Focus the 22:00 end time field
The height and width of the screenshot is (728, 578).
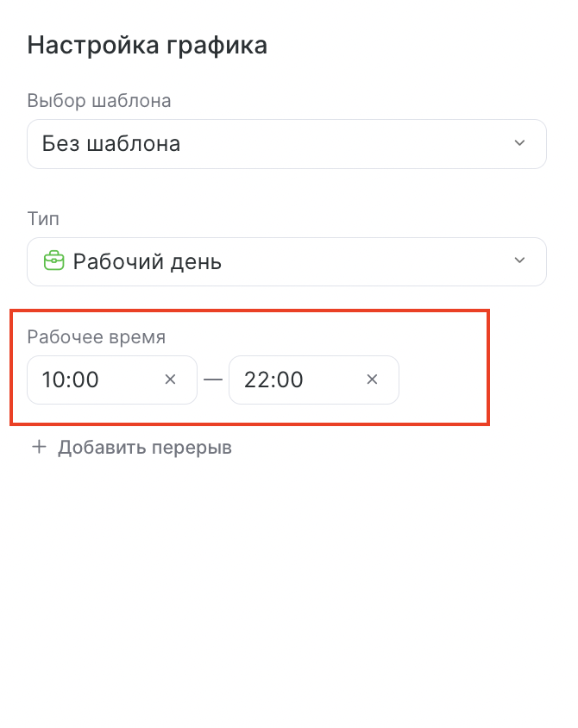click(x=314, y=380)
